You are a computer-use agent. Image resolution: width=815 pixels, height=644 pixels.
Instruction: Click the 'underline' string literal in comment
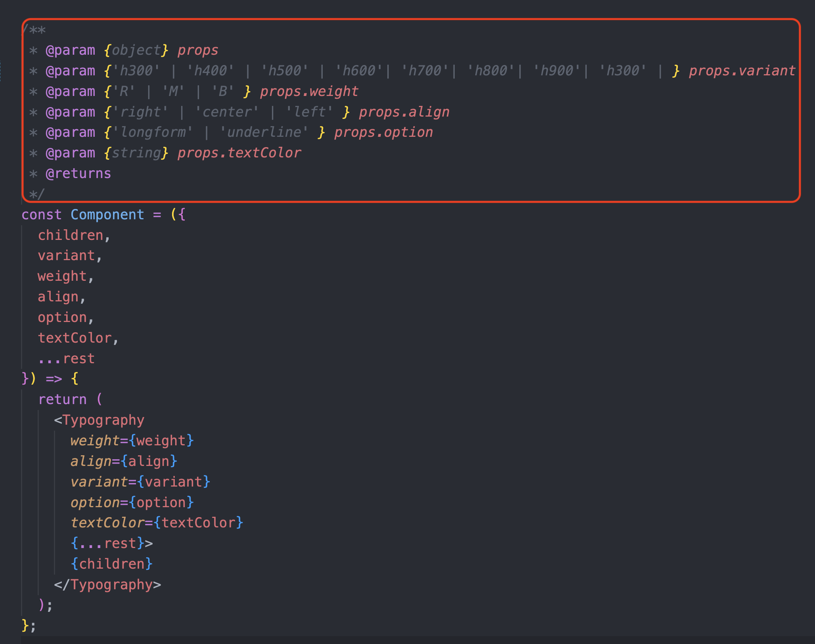tap(264, 132)
